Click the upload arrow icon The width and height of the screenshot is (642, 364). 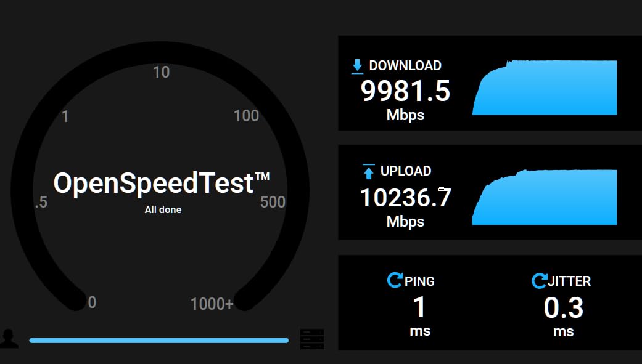click(368, 172)
